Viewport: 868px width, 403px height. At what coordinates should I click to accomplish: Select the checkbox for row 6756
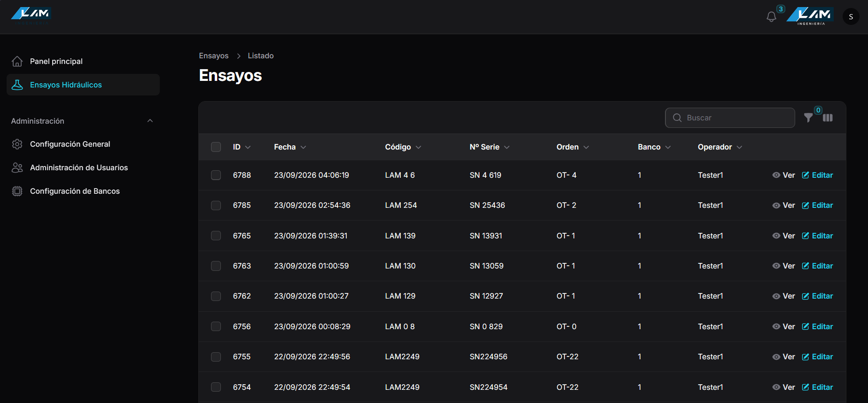point(216,326)
